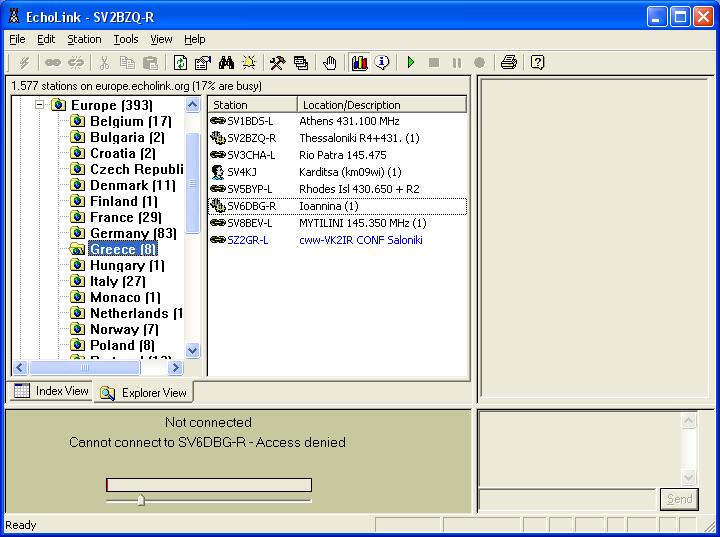Click the info speech bubble icon

[x=382, y=62]
